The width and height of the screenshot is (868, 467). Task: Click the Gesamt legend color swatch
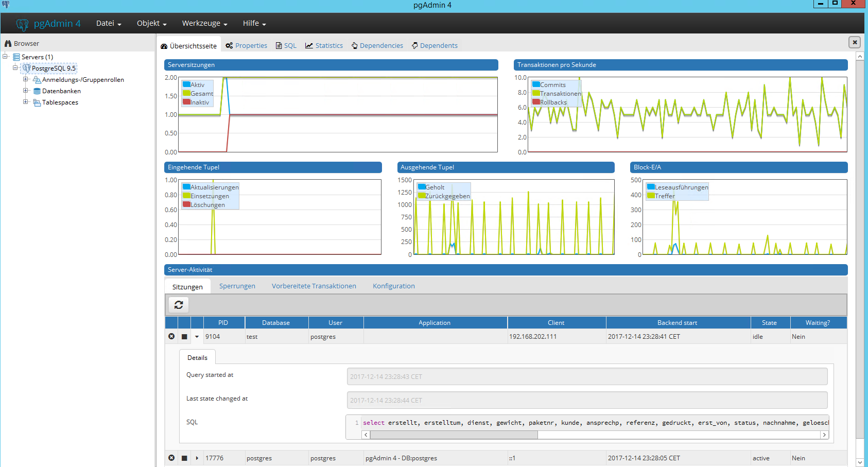[x=186, y=93]
